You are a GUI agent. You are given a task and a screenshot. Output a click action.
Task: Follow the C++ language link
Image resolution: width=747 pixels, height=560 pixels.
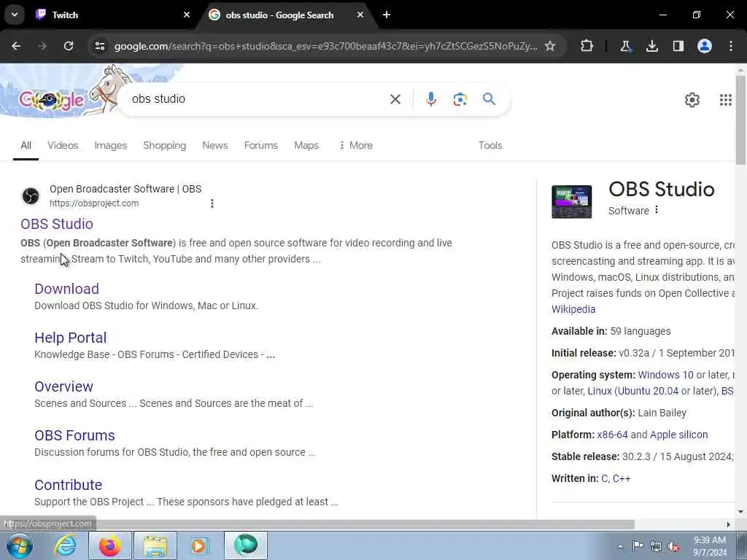point(622,478)
